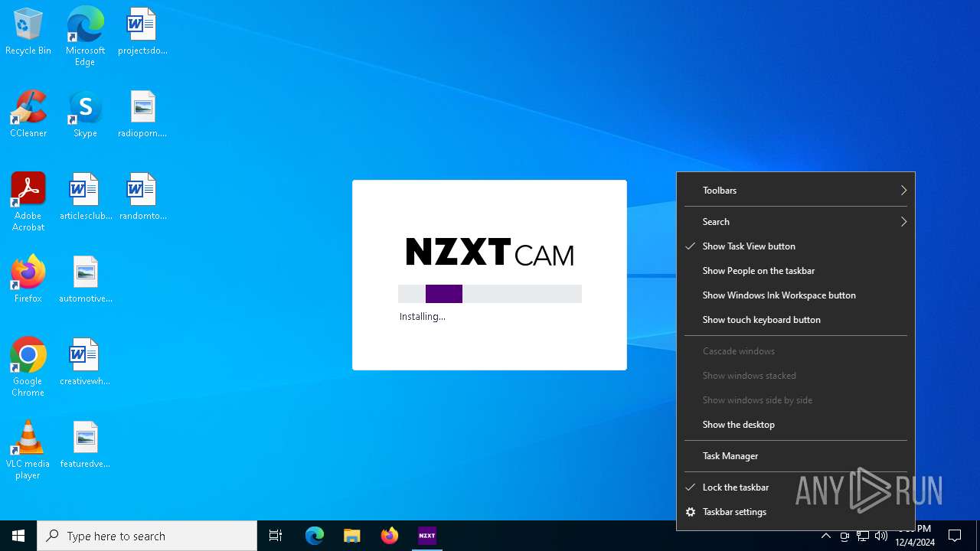The height and width of the screenshot is (551, 980).
Task: Select the CCleaner desktop shortcut
Action: coord(28,115)
